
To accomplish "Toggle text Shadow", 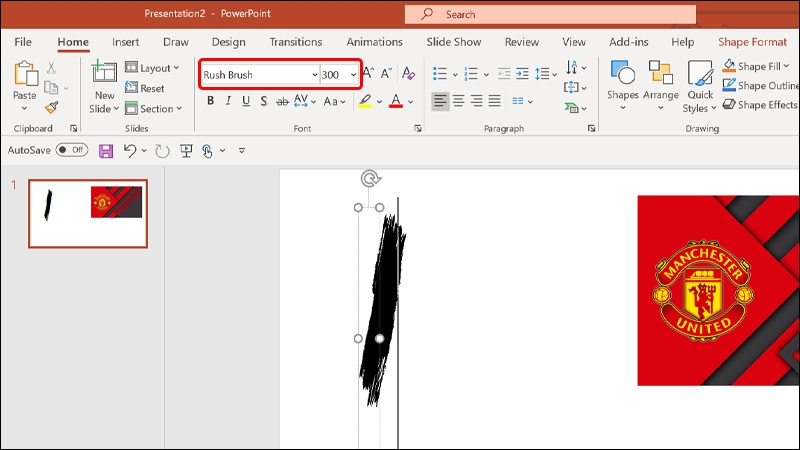I will 263,101.
